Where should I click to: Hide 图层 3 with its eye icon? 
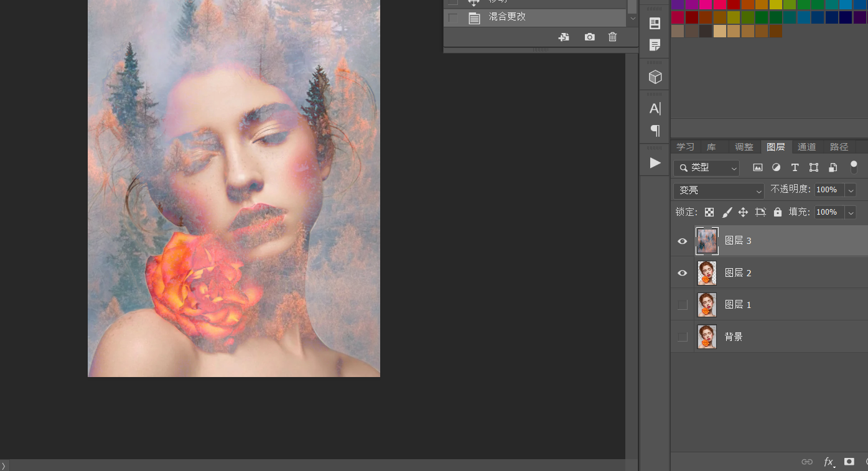tap(683, 241)
